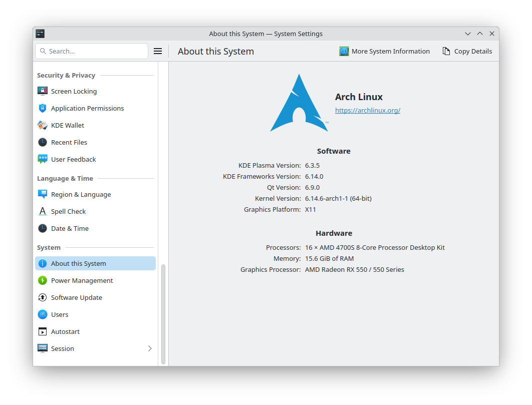The width and height of the screenshot is (532, 405).
Task: Maximize the System Settings window
Action: [480, 34]
